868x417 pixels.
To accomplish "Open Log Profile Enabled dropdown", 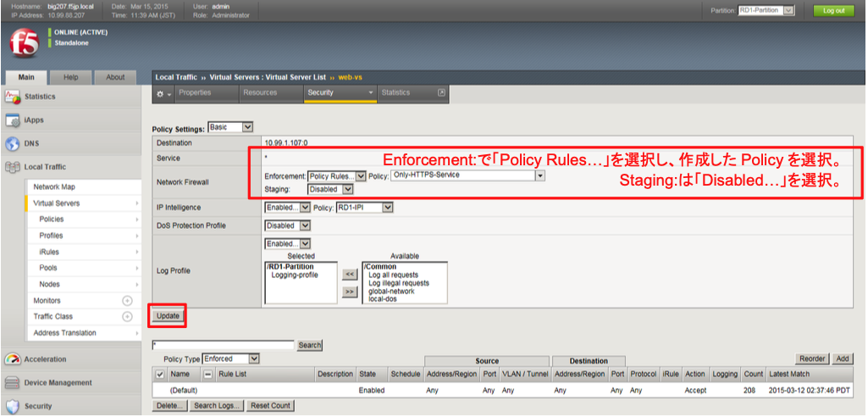I will (x=288, y=243).
